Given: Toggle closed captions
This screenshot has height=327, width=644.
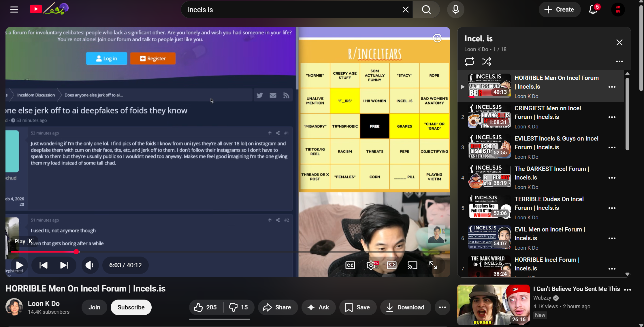Looking at the screenshot, I should click(x=350, y=265).
